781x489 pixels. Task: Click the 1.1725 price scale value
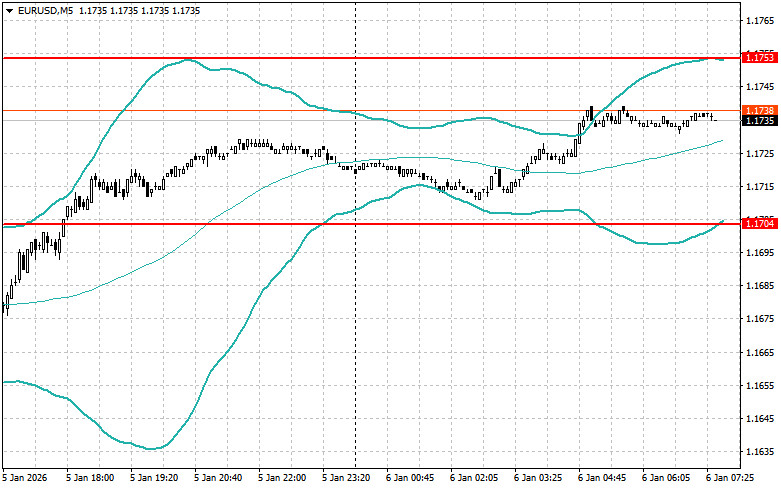760,153
